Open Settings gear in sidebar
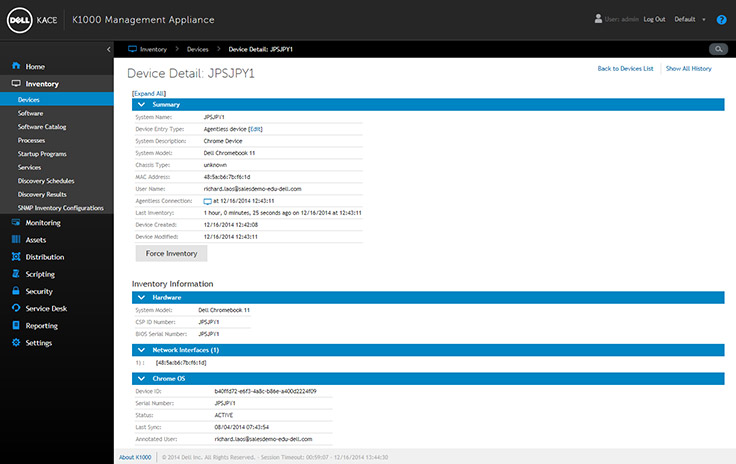The height and width of the screenshot is (464, 736). [x=16, y=342]
